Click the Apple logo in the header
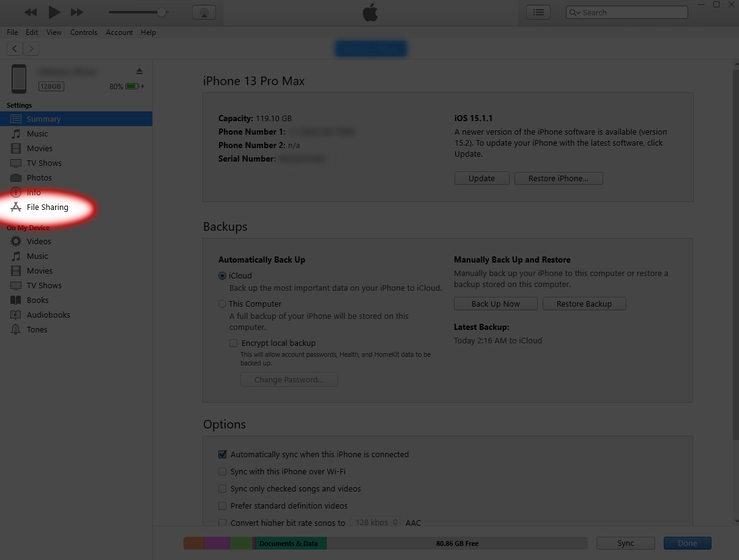Screen dimensions: 739x560 (x=370, y=12)
